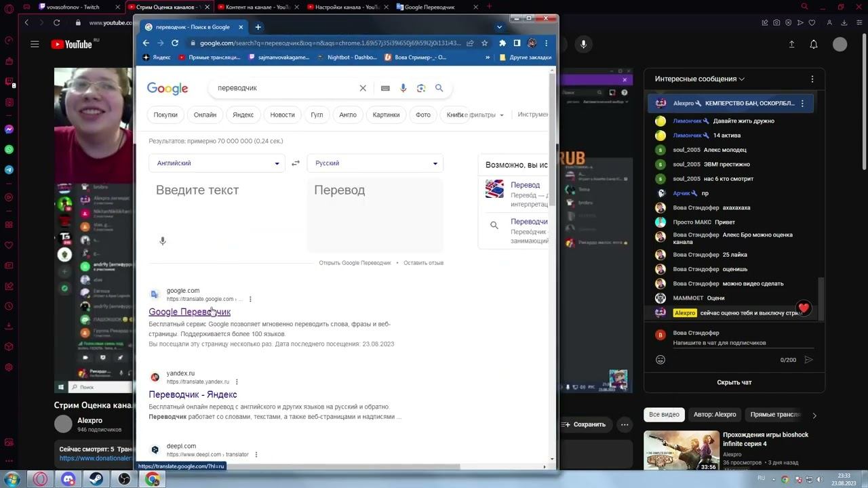Open the Chrome tab search dropdown arrow
Image resolution: width=868 pixels, height=488 pixels.
(x=499, y=27)
